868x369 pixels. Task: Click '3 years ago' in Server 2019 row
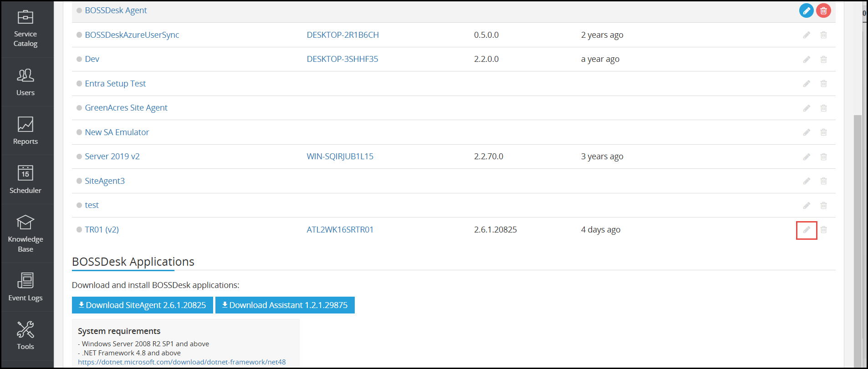(x=602, y=157)
